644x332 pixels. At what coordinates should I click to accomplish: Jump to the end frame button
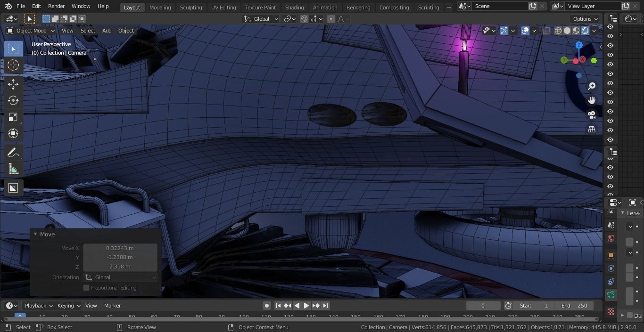325,306
